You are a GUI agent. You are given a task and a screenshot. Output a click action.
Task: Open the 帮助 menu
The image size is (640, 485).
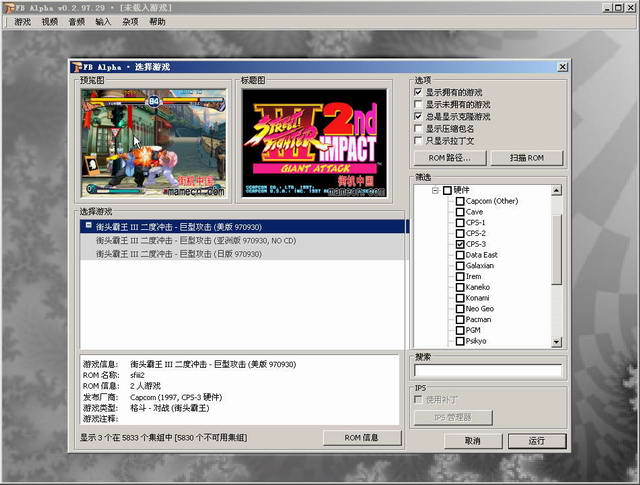[x=157, y=21]
